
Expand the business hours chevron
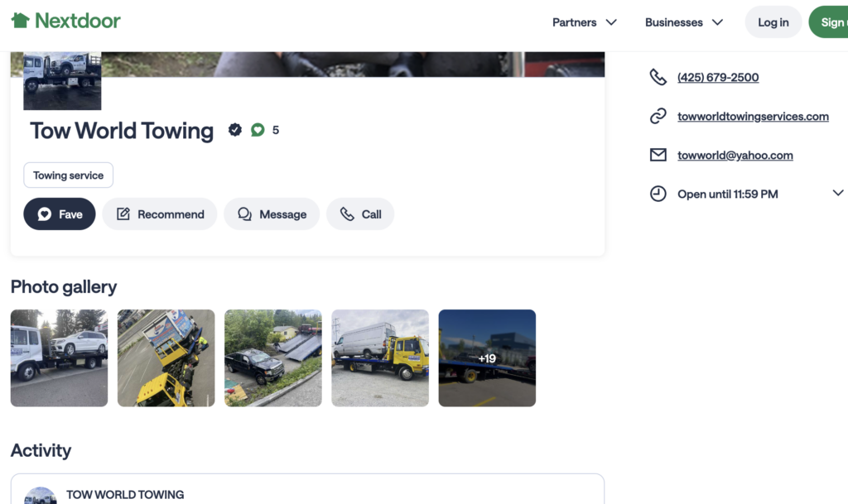click(x=838, y=193)
